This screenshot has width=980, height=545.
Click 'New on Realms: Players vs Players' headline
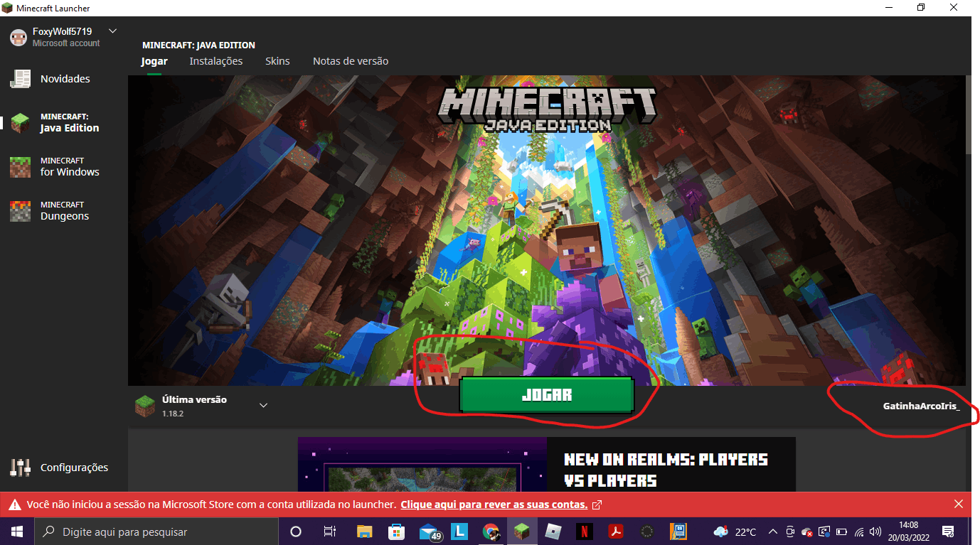point(666,470)
